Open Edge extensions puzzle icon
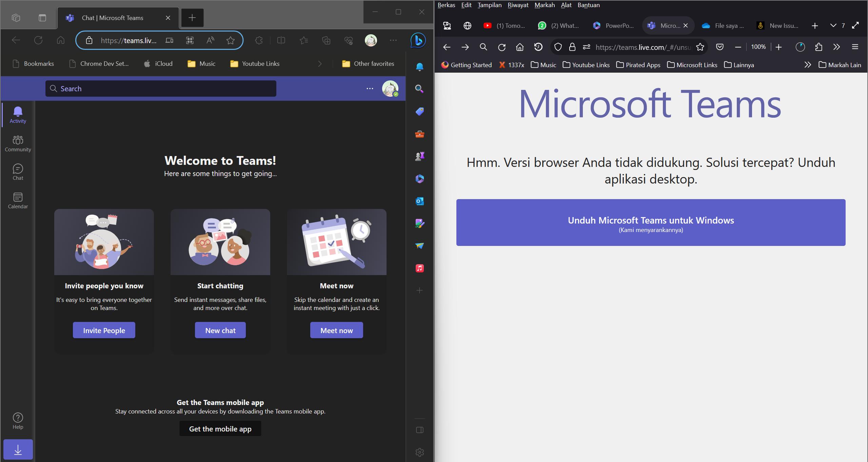Image resolution: width=868 pixels, height=462 pixels. coord(259,40)
